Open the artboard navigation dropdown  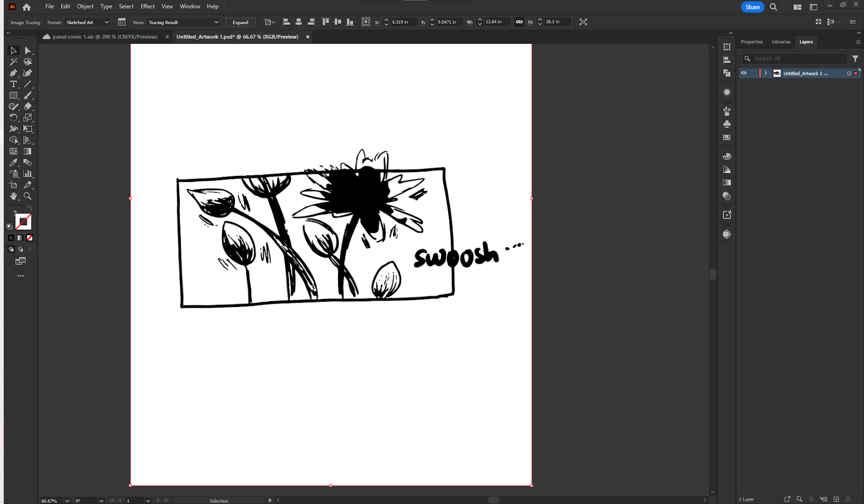click(148, 501)
